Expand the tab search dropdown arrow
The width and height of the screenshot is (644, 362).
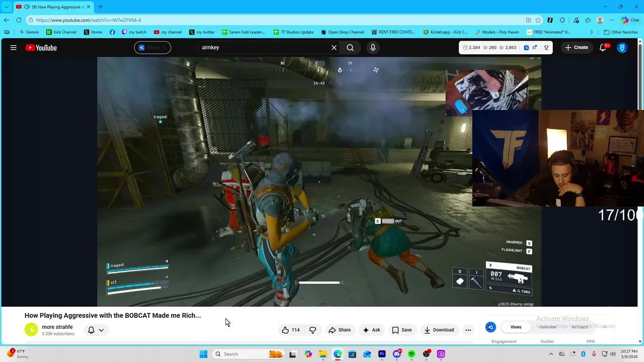(x=7, y=7)
